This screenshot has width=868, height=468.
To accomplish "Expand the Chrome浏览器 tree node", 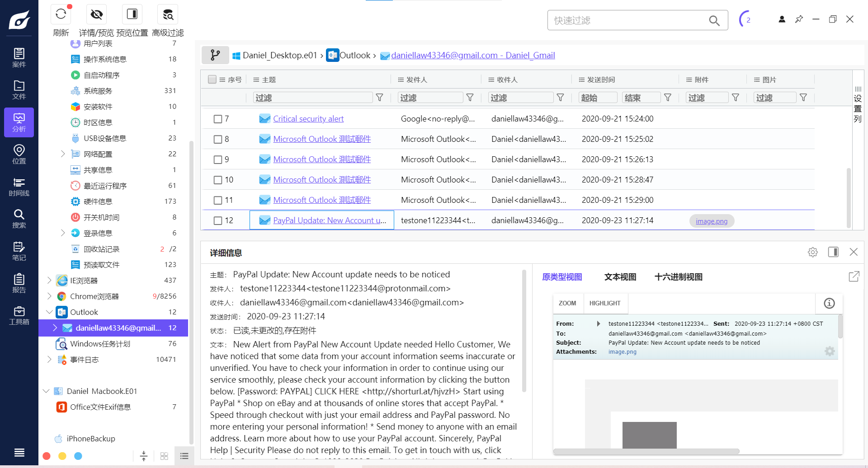I will pos(49,296).
